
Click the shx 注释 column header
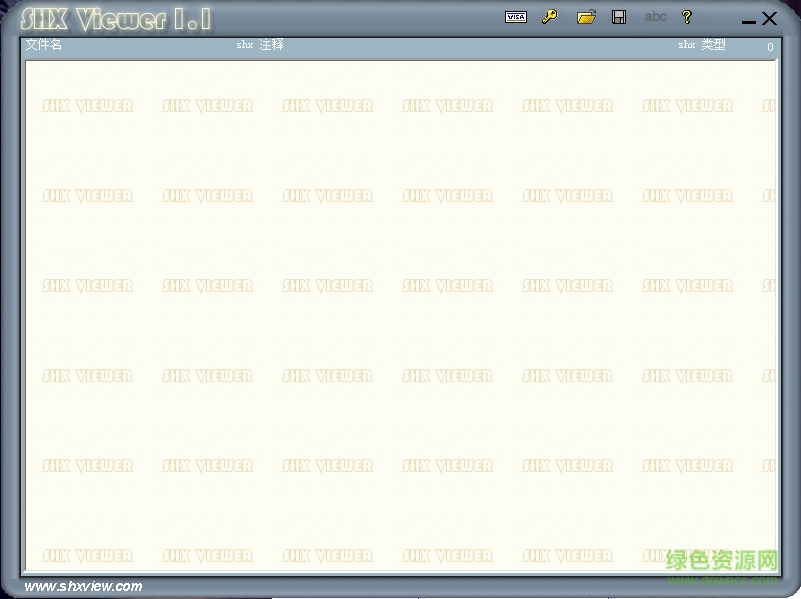(260, 45)
